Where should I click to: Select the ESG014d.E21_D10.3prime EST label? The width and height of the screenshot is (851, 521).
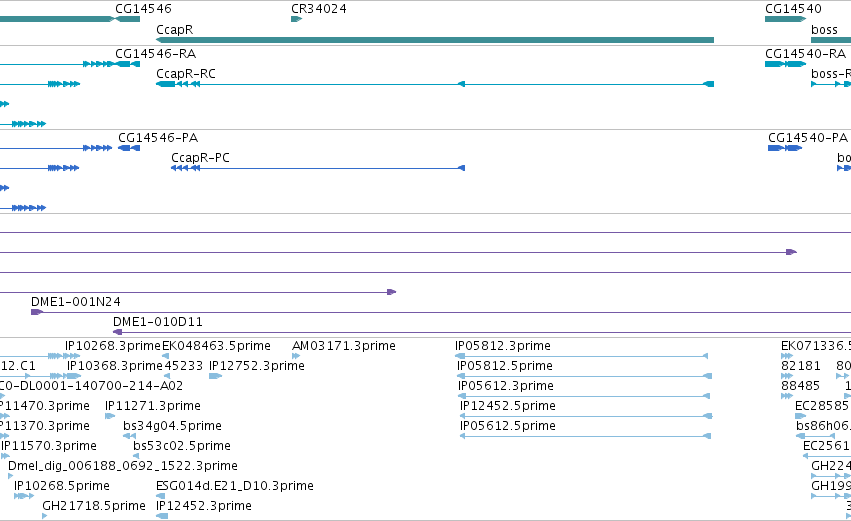[234, 486]
